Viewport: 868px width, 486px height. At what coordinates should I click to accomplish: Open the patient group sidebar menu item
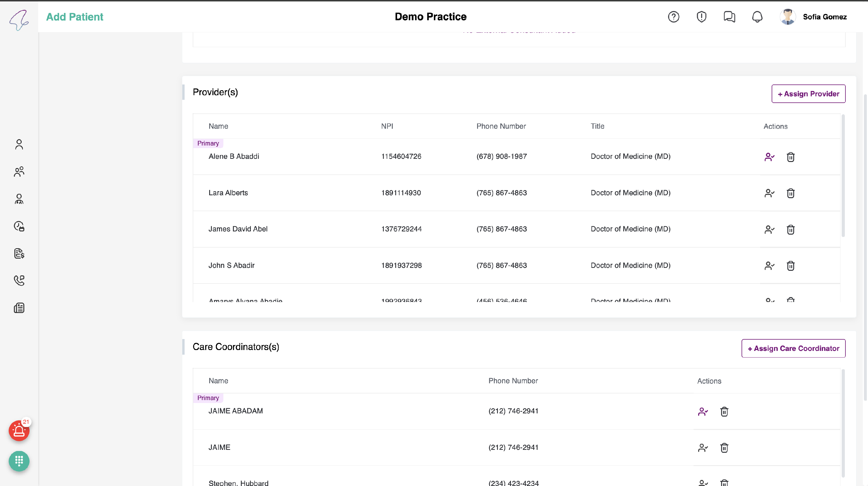(x=19, y=172)
